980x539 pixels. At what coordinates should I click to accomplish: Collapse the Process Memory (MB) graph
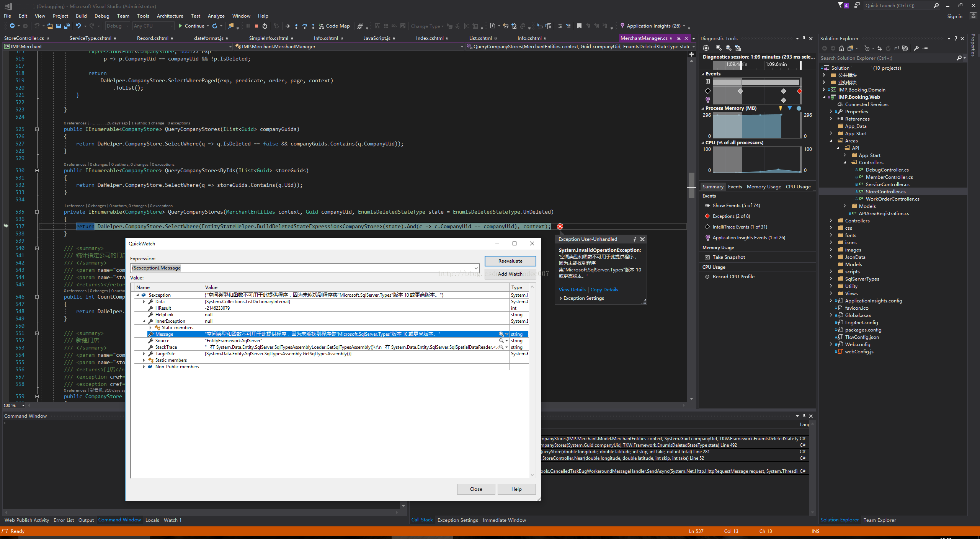(703, 108)
